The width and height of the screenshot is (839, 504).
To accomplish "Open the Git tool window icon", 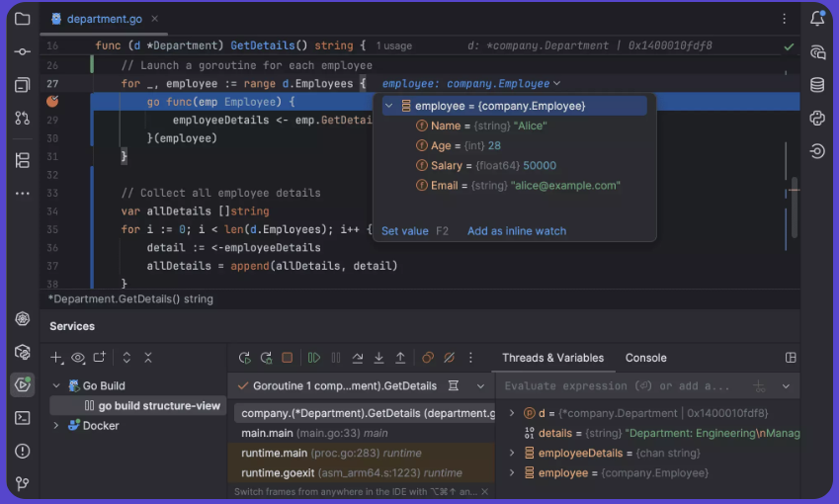I will point(22,484).
